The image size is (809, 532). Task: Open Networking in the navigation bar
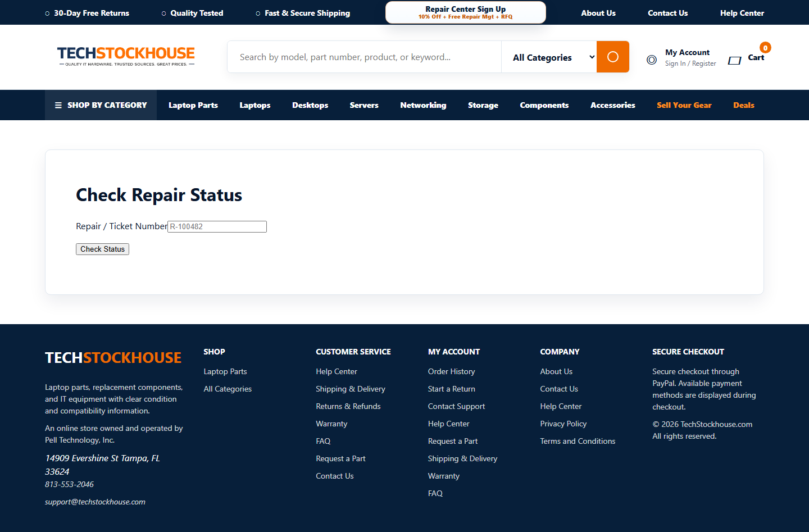423,105
